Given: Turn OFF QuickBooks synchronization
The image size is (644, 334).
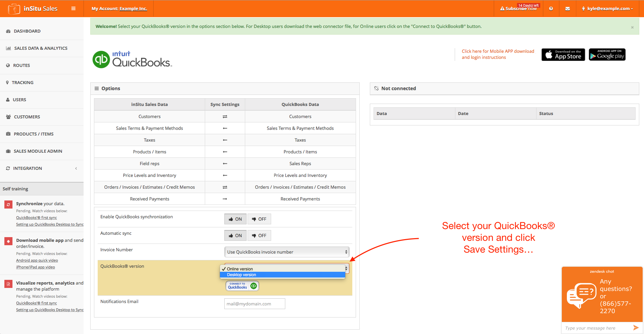Looking at the screenshot, I should click(x=259, y=219).
